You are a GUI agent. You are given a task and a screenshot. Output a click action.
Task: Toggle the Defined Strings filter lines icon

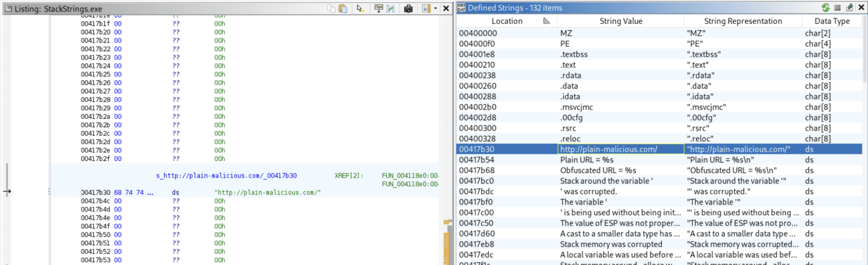[838, 8]
